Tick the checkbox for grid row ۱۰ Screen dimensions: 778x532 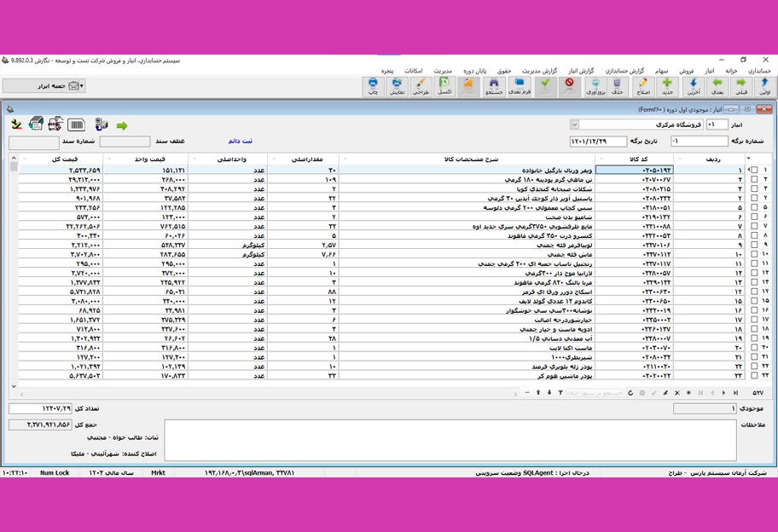pos(754,254)
